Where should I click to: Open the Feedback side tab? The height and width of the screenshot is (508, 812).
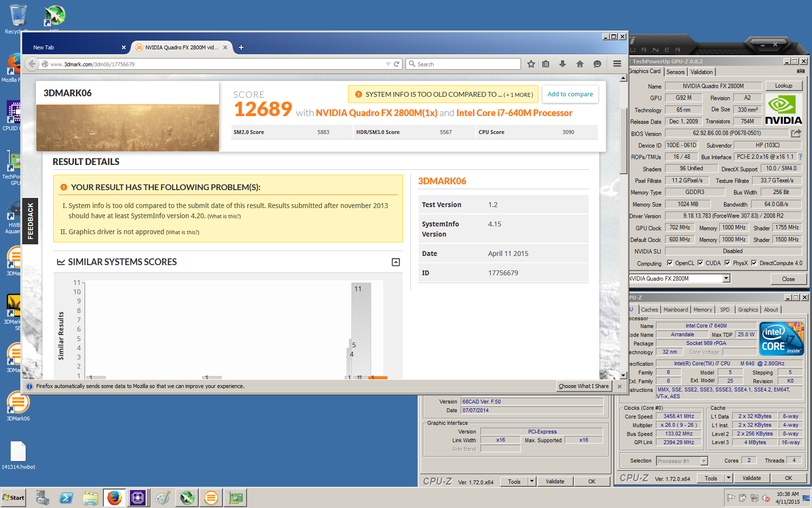tap(30, 221)
